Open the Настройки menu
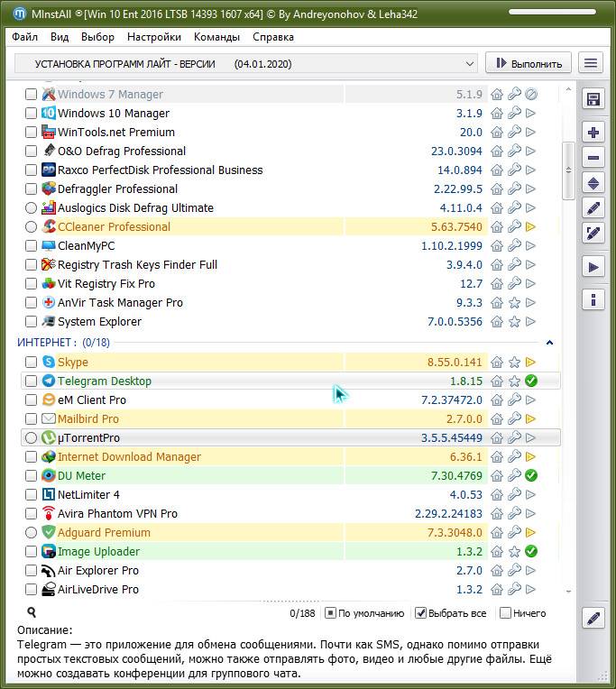 tap(154, 37)
